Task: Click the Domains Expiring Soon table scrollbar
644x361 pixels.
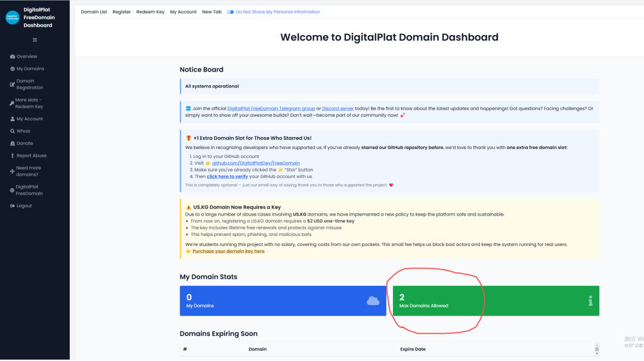Action: pyautogui.click(x=596, y=348)
